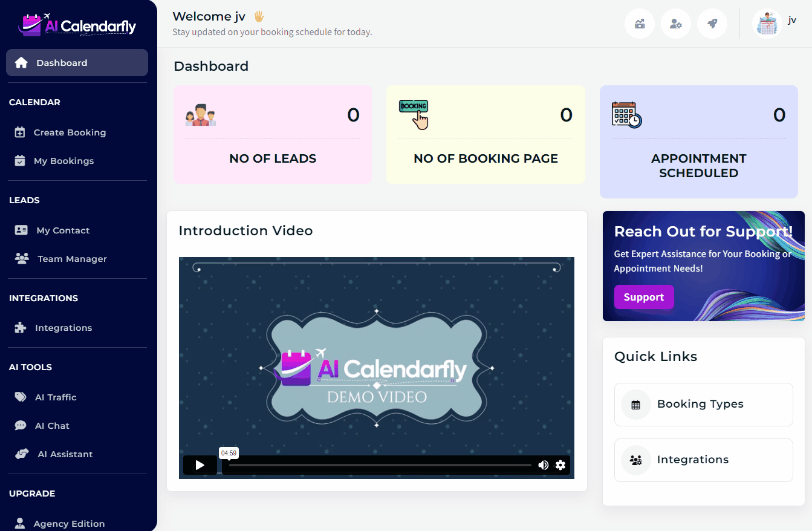Click the leads people illustration icon

201,115
